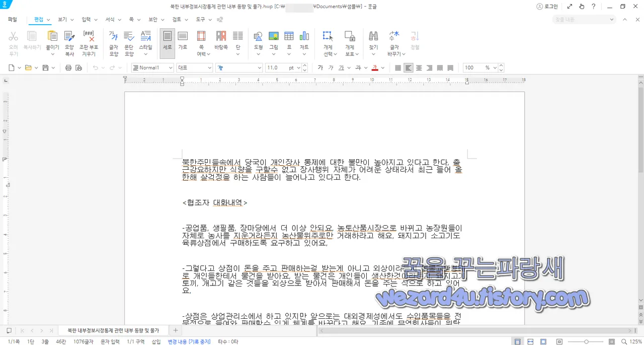Insert a Chart (차트)
The image size is (644, 345).
(304, 36)
